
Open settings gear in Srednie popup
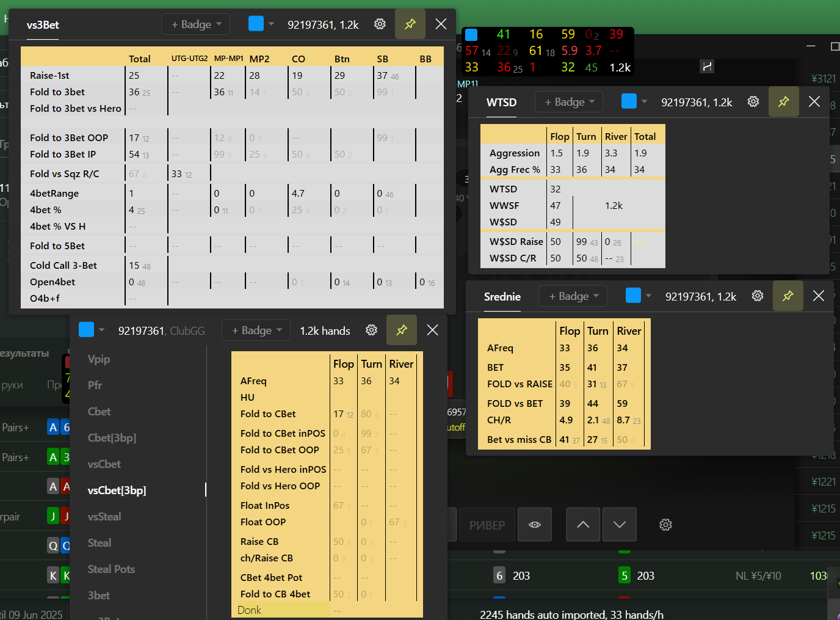click(758, 296)
